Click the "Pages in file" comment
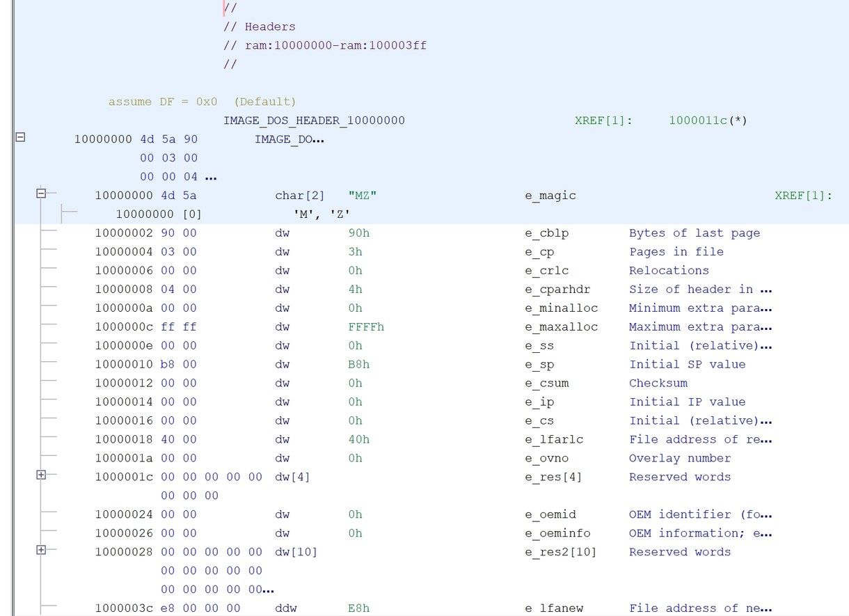The height and width of the screenshot is (616, 849). tap(676, 252)
